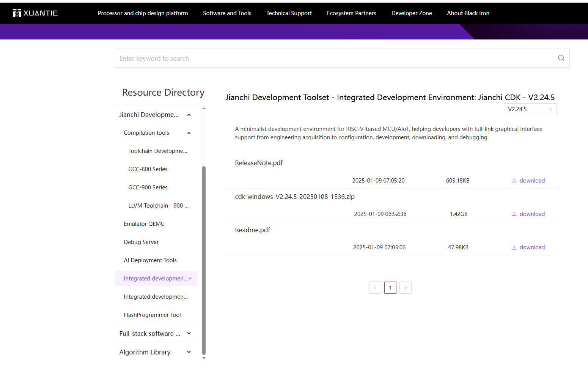
Task: Select GCC-800 Series item
Action: (x=148, y=169)
